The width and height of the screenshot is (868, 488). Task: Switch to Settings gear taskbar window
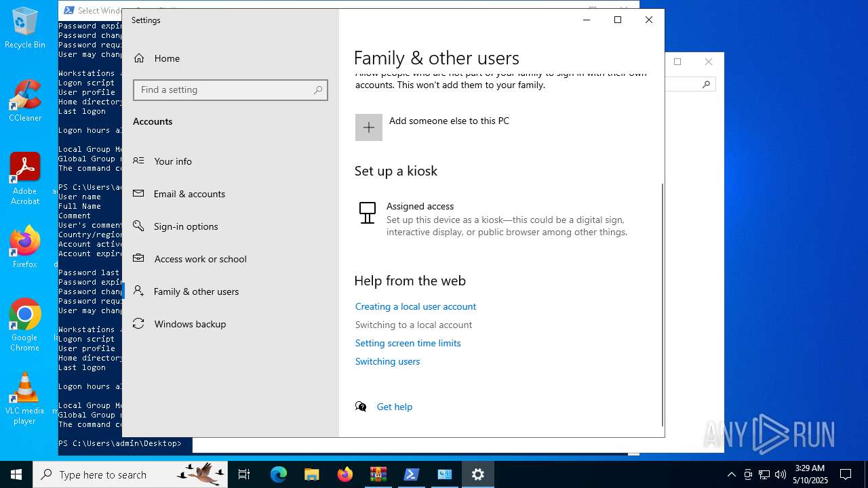pyautogui.click(x=478, y=474)
